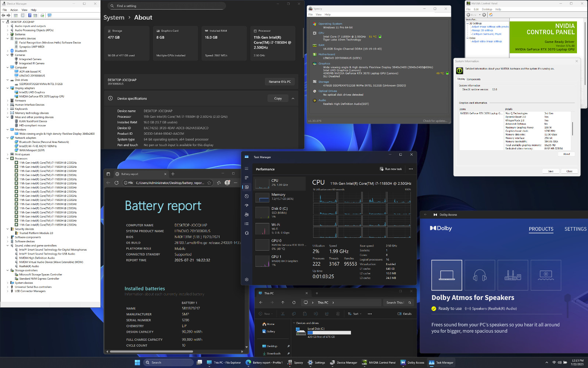Image resolution: width=588 pixels, height=368 pixels.
Task: Collapse Processors node in Device Manager
Action: coord(7,159)
